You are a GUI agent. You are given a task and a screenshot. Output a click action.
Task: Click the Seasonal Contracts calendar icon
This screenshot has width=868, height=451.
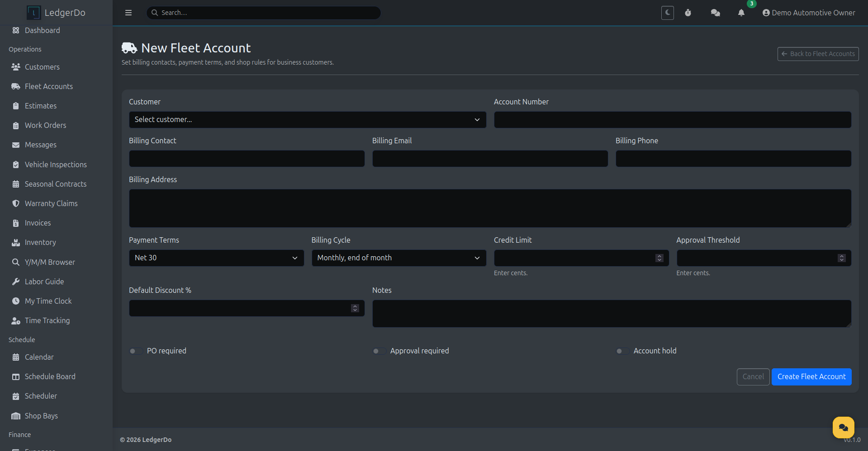click(16, 184)
